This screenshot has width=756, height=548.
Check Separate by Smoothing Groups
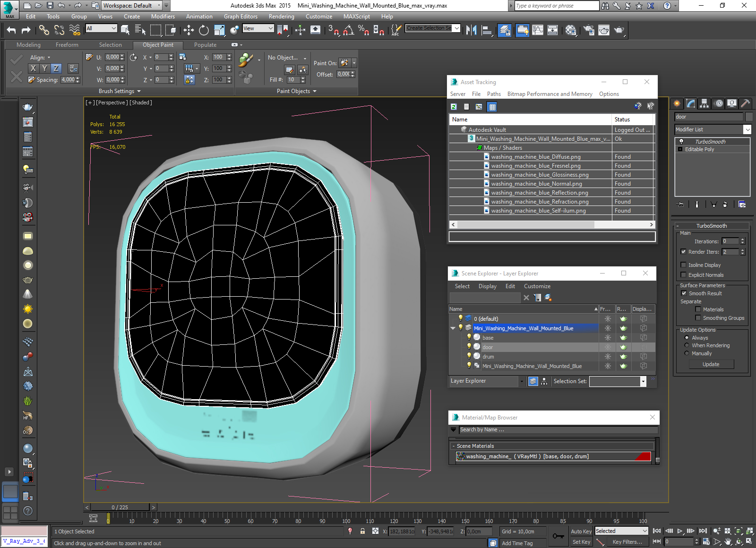(x=698, y=318)
